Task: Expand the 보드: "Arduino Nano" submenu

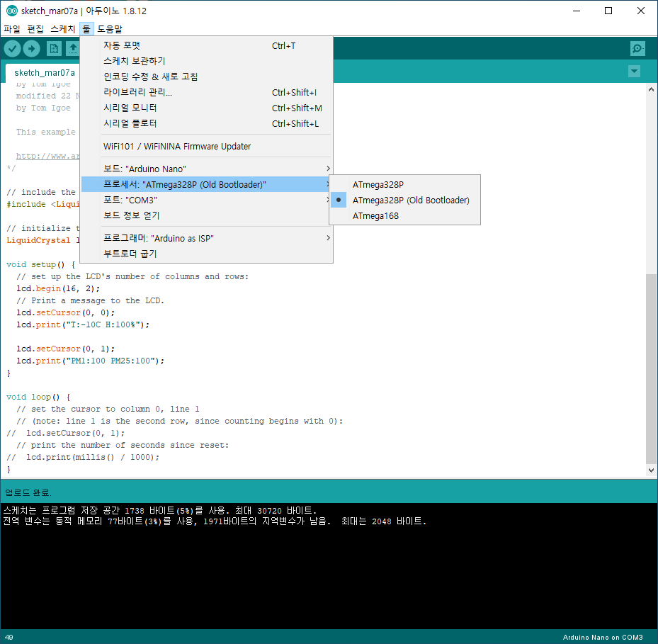Action: click(206, 169)
